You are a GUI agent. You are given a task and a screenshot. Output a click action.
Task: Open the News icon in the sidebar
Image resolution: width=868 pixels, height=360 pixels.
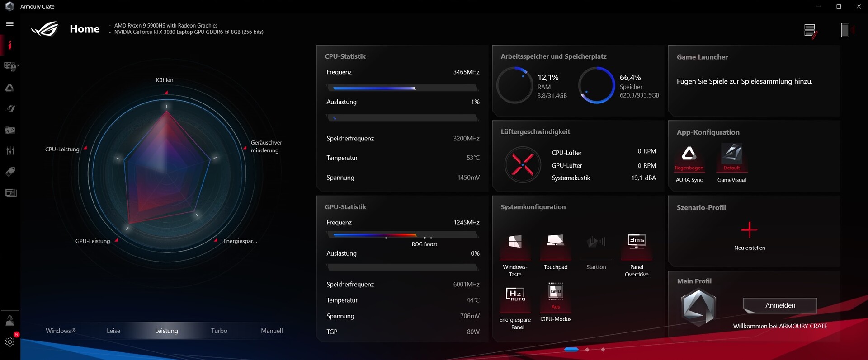[10, 193]
